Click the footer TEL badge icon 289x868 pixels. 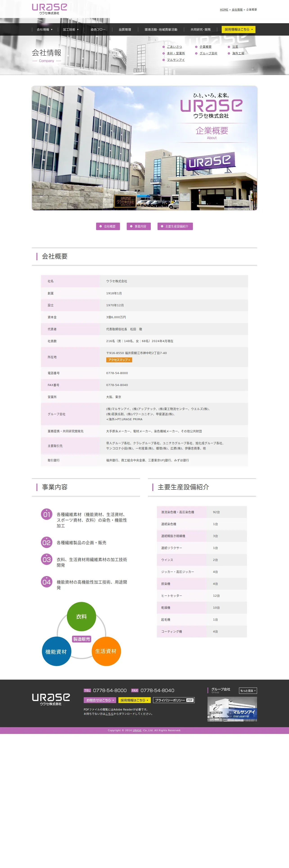pos(88,690)
